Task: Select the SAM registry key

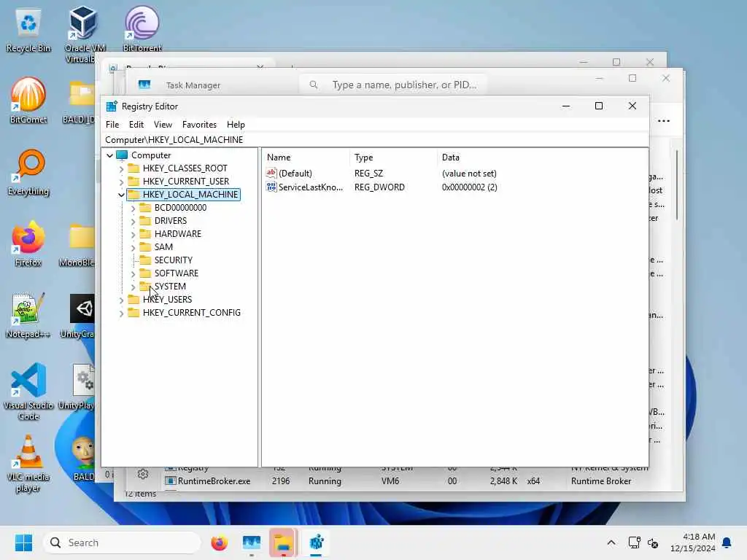Action: pyautogui.click(x=163, y=246)
